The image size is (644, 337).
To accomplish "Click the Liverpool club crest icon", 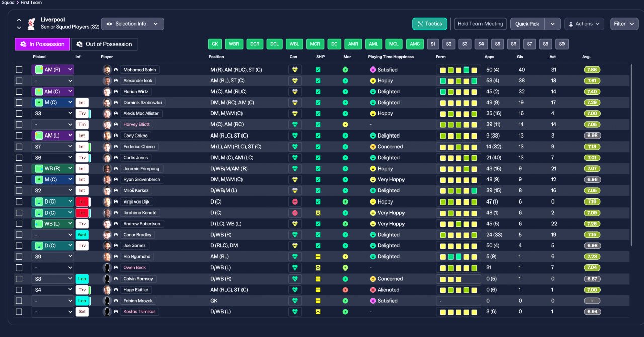I will coord(31,23).
